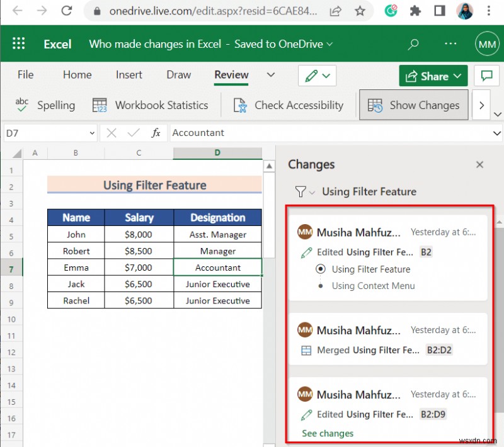Open the green pen color swatch dropdown

pos(325,76)
